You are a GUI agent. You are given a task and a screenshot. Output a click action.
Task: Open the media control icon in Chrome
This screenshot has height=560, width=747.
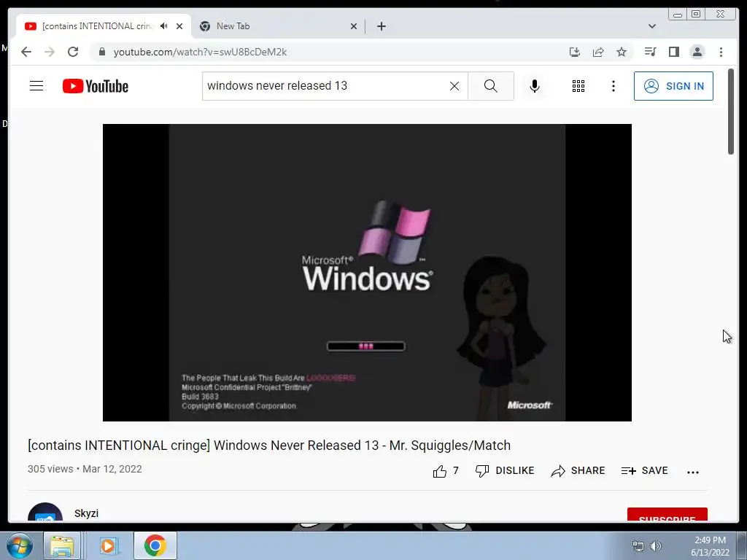650,52
